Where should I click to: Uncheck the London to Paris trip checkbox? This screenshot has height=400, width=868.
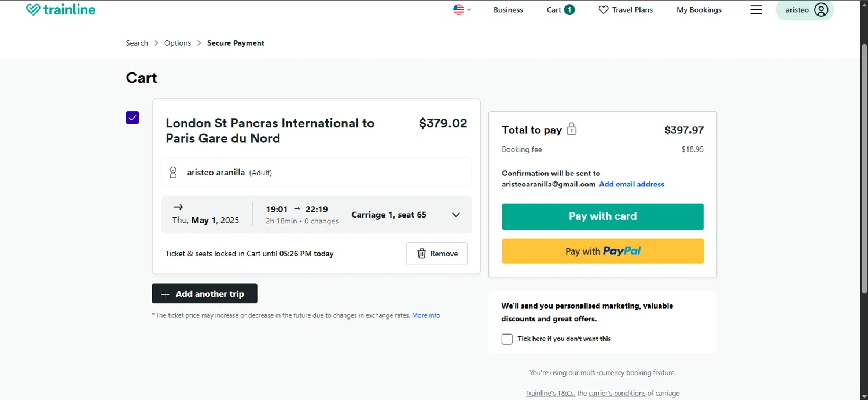133,118
